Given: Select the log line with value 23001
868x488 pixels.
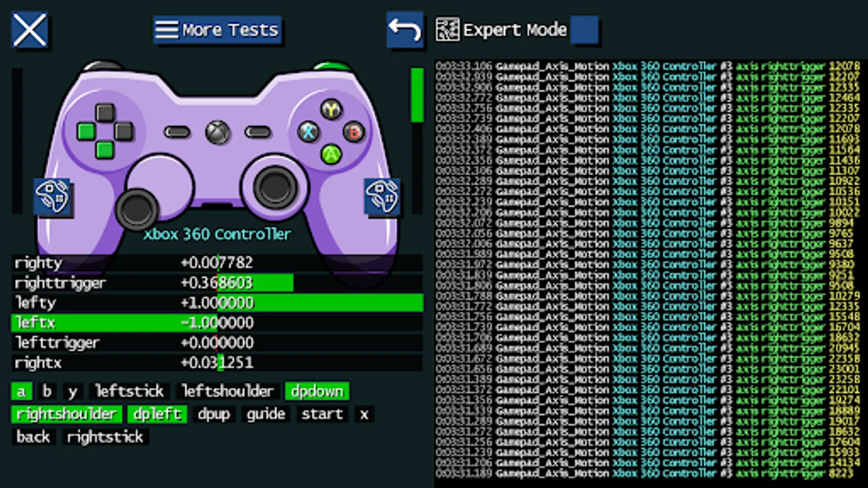Looking at the screenshot, I should (x=648, y=369).
